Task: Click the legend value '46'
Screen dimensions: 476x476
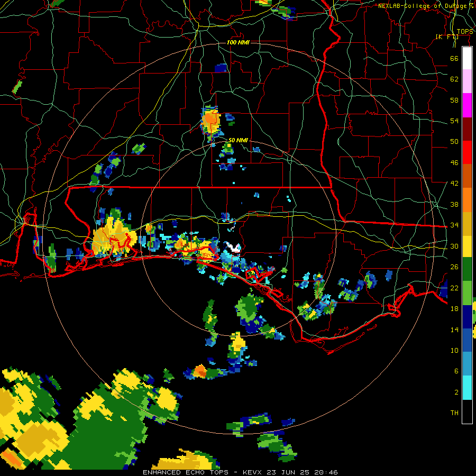Action: tap(454, 163)
